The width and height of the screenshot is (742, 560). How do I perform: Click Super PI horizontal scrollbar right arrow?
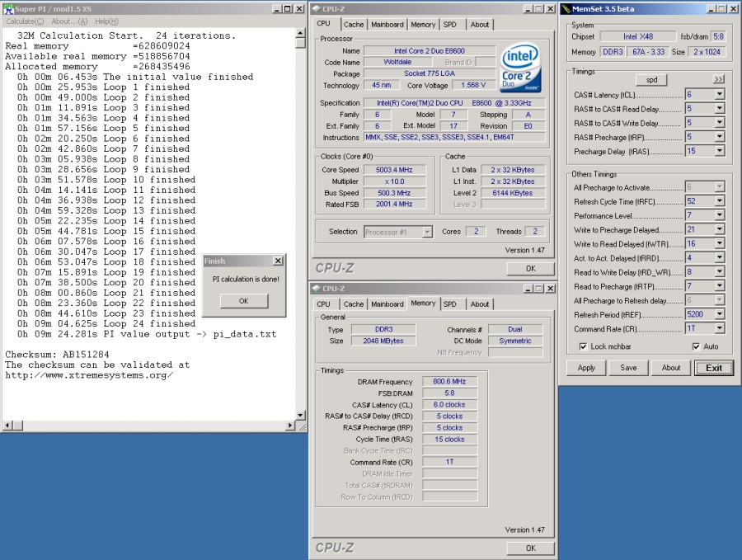point(290,426)
